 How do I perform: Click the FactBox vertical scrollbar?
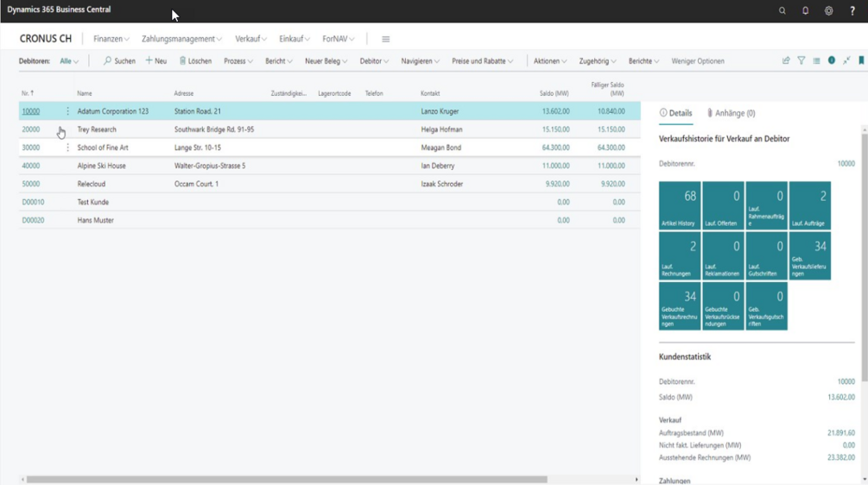pyautogui.click(x=865, y=257)
